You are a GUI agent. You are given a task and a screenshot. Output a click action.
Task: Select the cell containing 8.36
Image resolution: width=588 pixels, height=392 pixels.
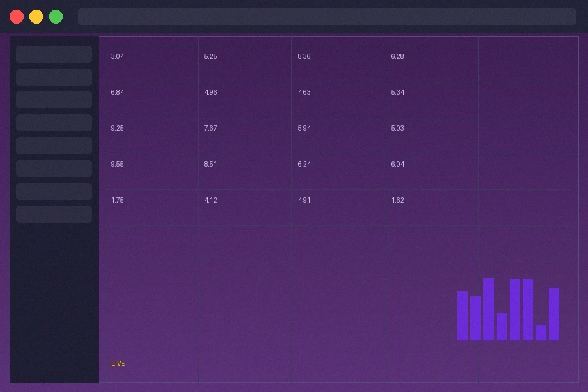(304, 57)
